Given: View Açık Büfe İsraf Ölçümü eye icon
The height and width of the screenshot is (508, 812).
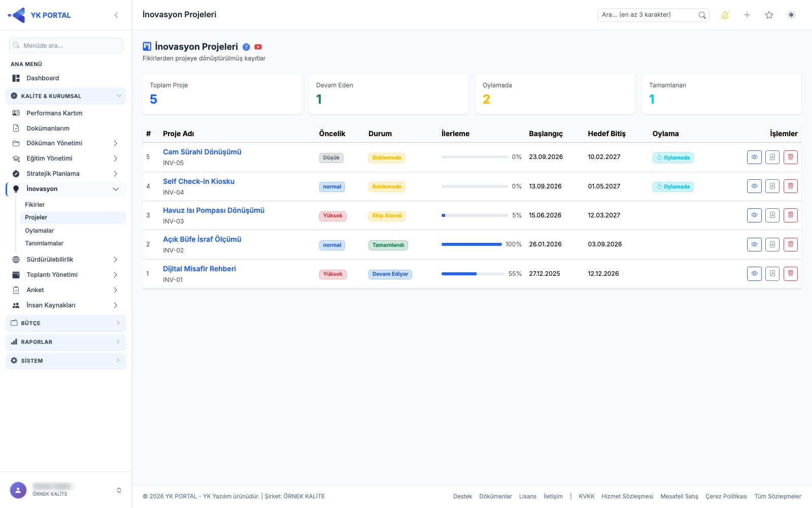Looking at the screenshot, I should [754, 244].
